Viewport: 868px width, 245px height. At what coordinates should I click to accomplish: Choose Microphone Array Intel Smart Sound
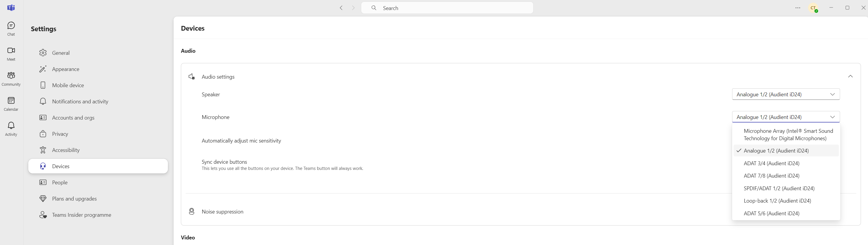[786, 135]
